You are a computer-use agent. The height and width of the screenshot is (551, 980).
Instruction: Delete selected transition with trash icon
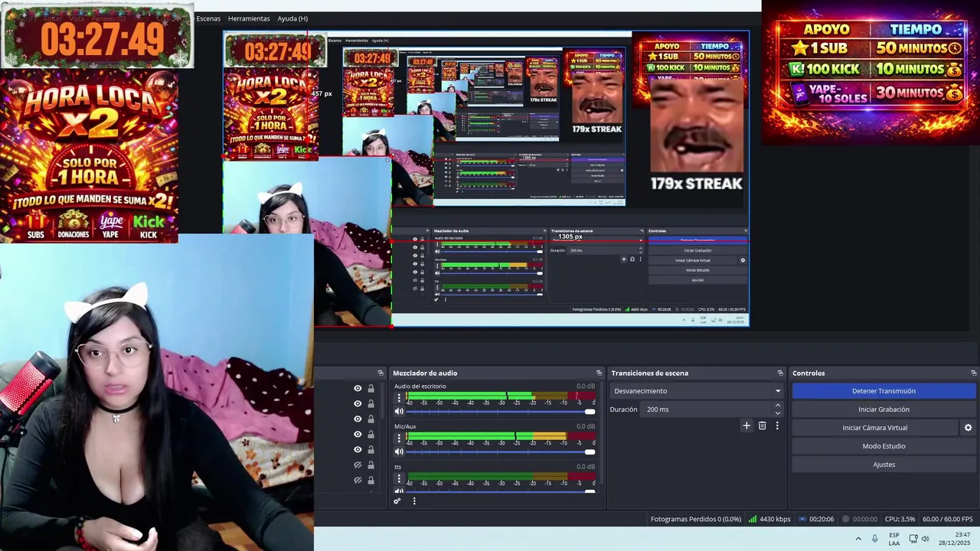click(762, 425)
